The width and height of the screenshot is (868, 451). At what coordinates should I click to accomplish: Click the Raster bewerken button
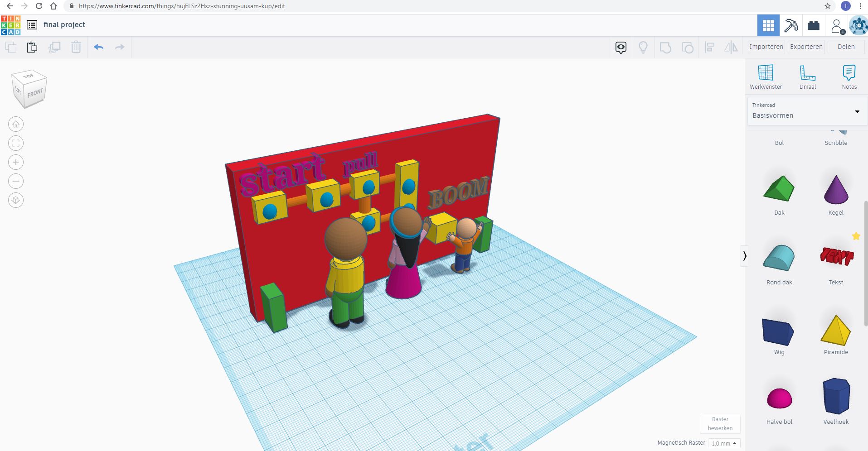[x=720, y=424]
